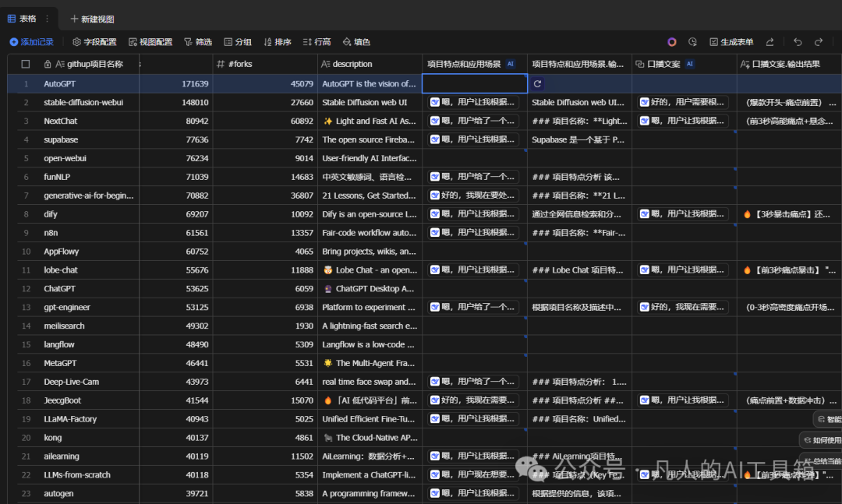Click the 口播文案 AI column header
Screen dimensions: 842x504
tap(685, 64)
